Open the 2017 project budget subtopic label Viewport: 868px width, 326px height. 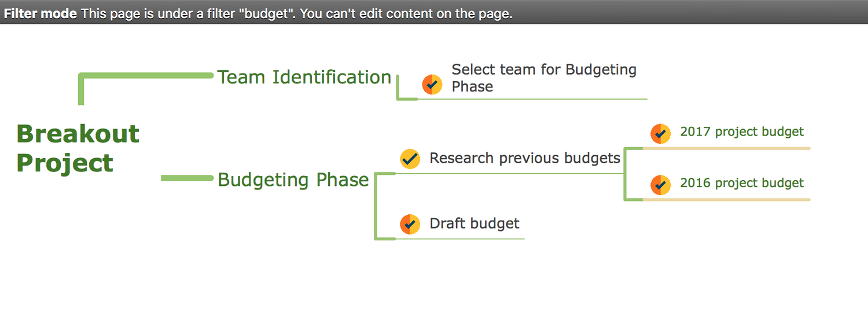[742, 131]
